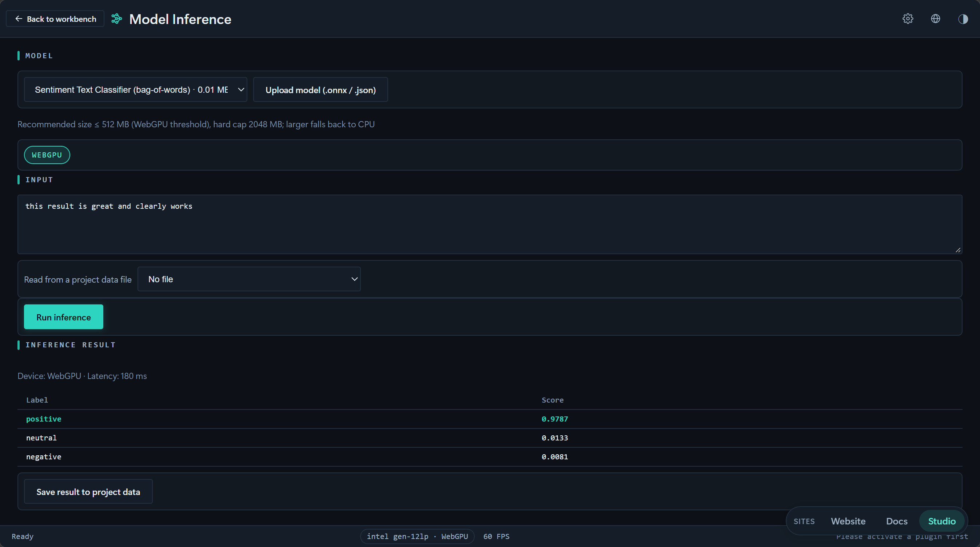Click the resize grip of the input area
This screenshot has width=980, height=547.
(958, 250)
